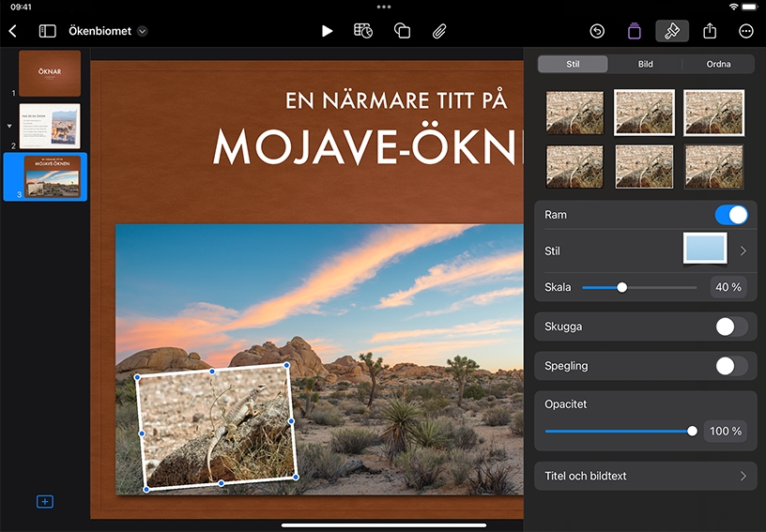Select the lizard image on the slide
The height and width of the screenshot is (532, 766).
(x=217, y=428)
